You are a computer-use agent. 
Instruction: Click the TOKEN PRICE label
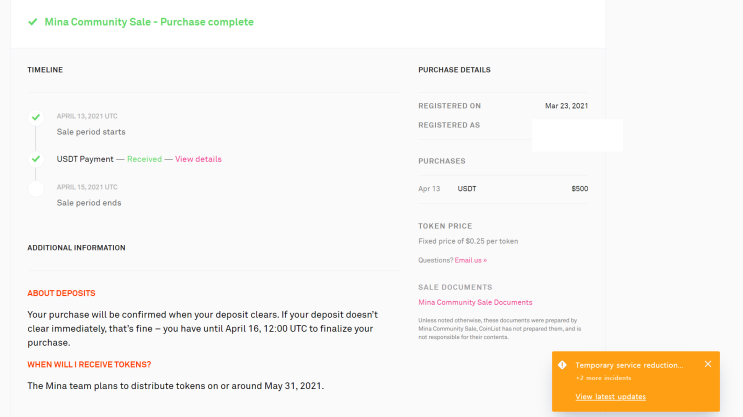tap(445, 226)
